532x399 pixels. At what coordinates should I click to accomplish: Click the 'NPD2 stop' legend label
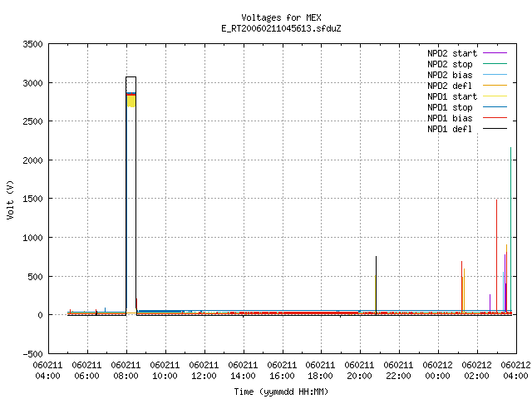450,64
